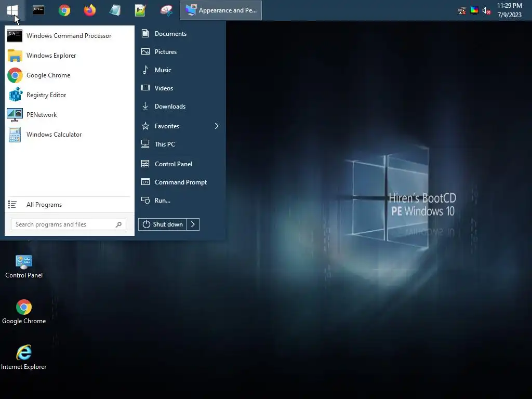The height and width of the screenshot is (399, 532).
Task: Open Downloads folder
Action: click(180, 106)
